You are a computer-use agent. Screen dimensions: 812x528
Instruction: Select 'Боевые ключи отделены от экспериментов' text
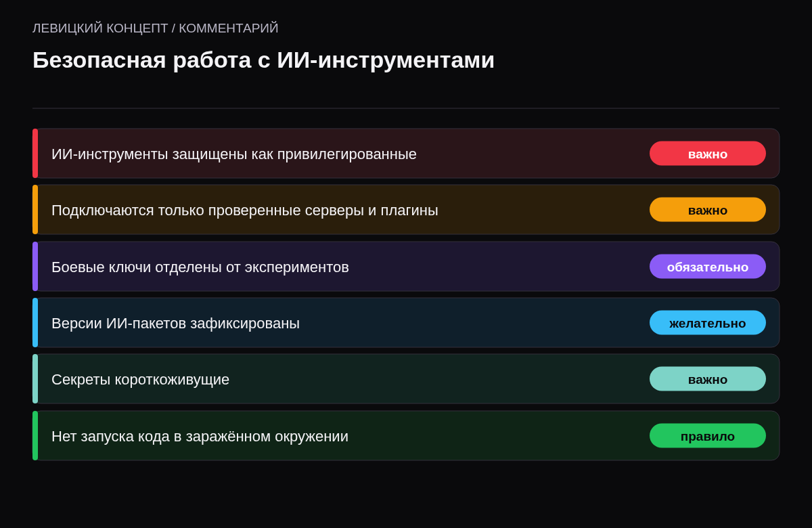point(200,267)
